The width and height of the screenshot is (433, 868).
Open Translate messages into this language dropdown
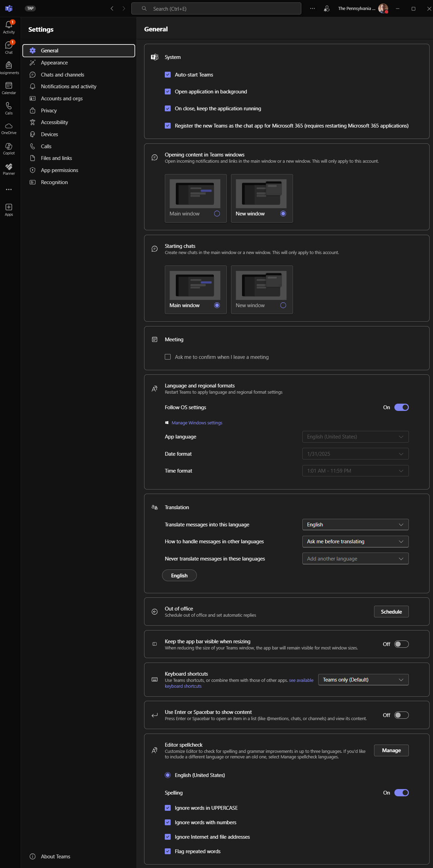point(355,525)
